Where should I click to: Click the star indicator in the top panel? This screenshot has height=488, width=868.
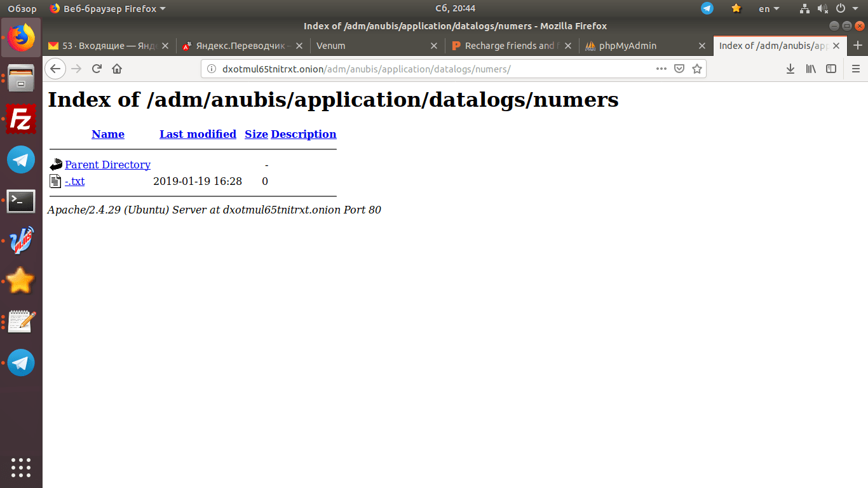pyautogui.click(x=736, y=8)
